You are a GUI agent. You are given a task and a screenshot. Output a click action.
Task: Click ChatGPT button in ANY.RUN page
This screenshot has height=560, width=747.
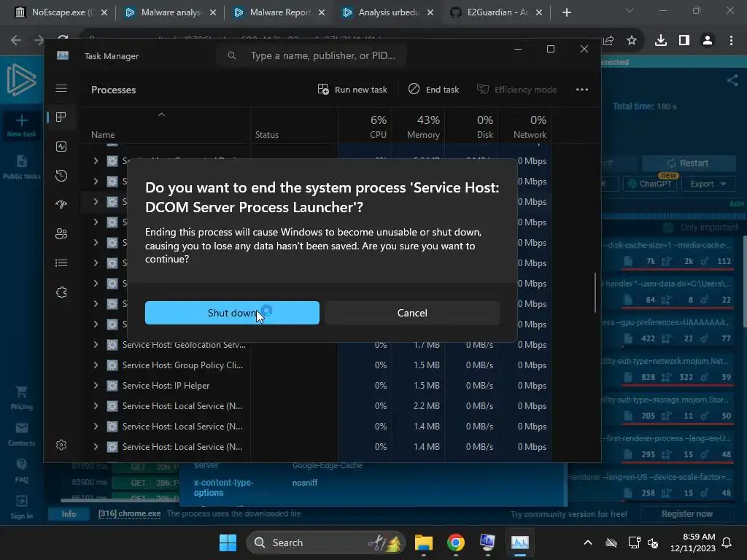coord(650,184)
